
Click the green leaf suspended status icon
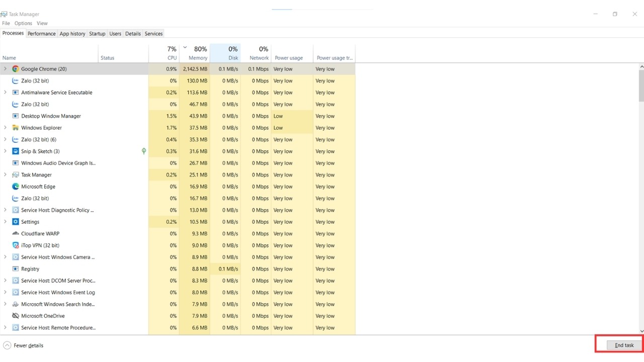[x=144, y=151]
